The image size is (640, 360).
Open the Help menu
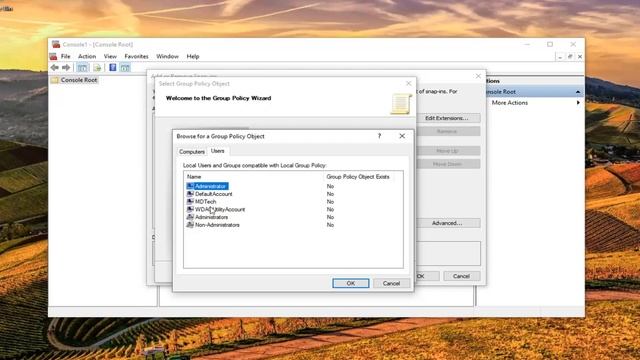(x=193, y=56)
